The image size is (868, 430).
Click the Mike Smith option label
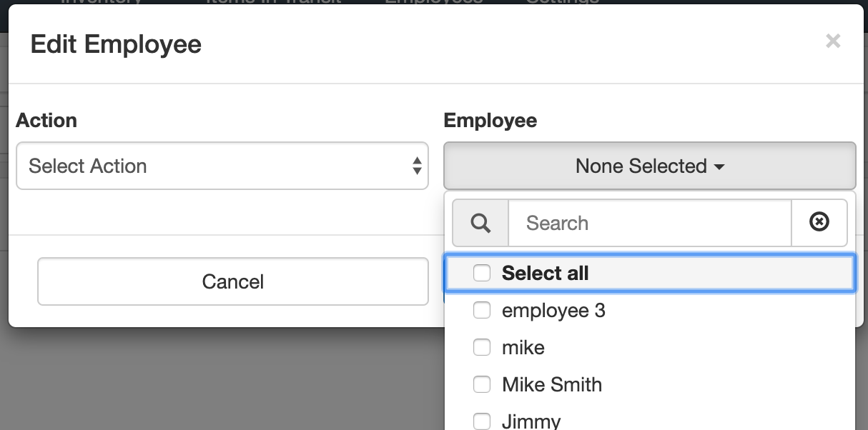[x=552, y=385]
